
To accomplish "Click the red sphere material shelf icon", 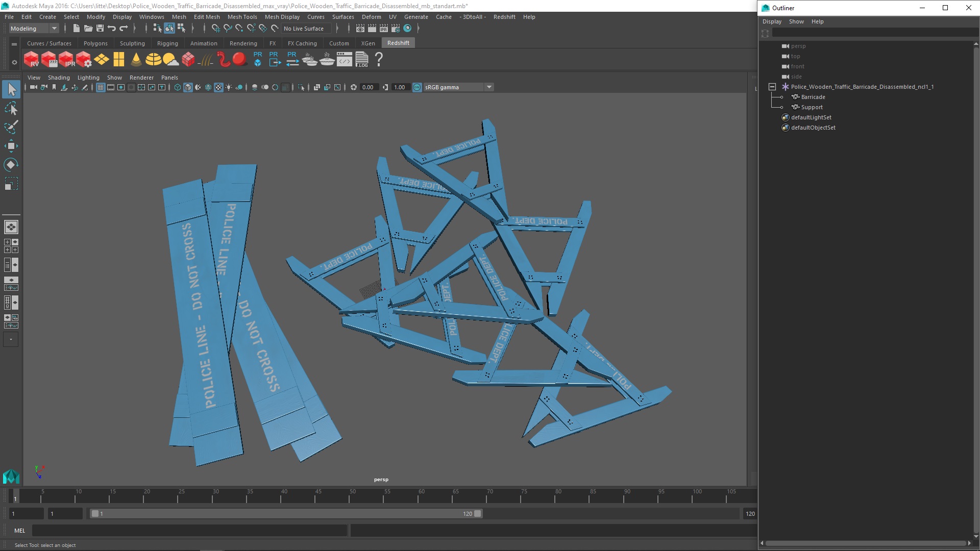I will click(239, 59).
